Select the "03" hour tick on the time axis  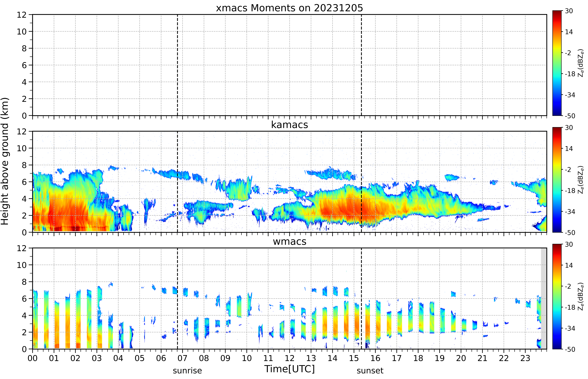click(x=97, y=358)
